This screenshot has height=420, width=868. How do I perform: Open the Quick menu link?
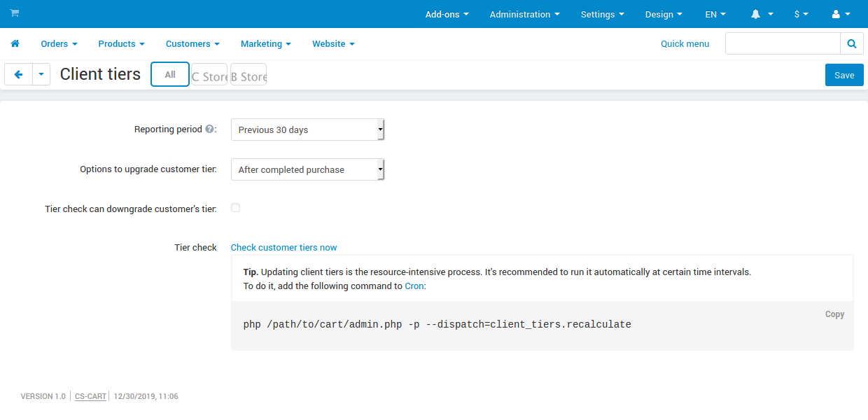(x=685, y=43)
